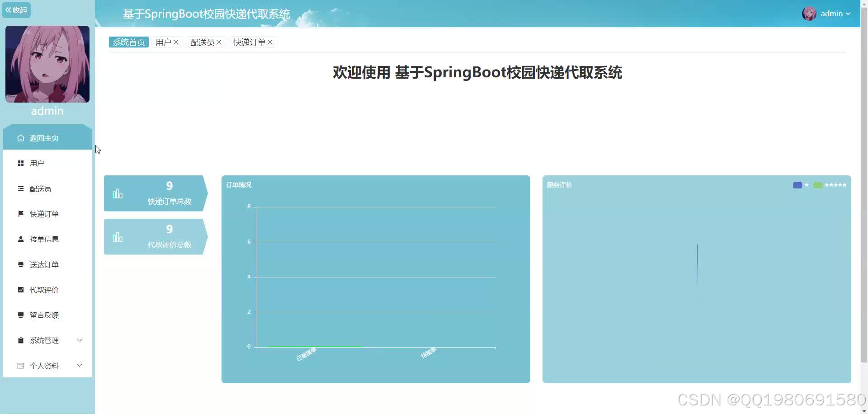This screenshot has height=414, width=868.
Task: Close the 用户 tab
Action: click(176, 42)
